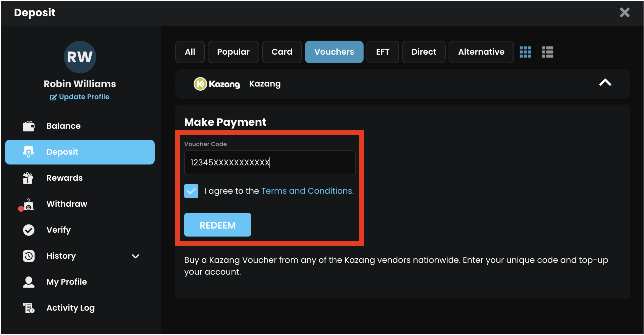The width and height of the screenshot is (644, 335).
Task: Click the My Profile person icon
Action: click(x=29, y=282)
